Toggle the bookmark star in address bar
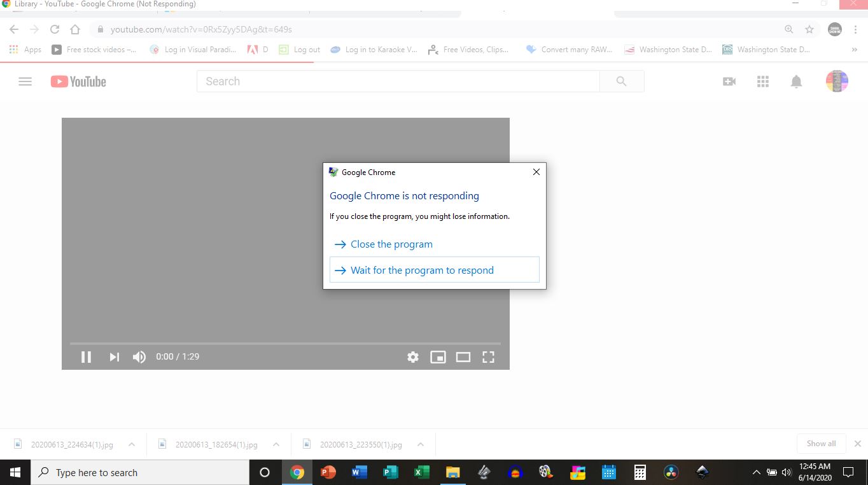 [x=809, y=29]
